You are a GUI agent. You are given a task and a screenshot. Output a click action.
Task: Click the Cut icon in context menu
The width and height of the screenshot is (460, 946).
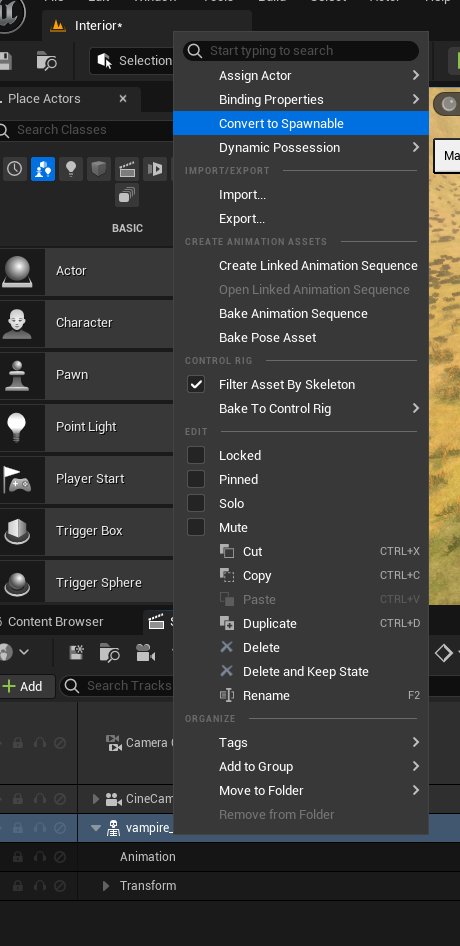227,551
